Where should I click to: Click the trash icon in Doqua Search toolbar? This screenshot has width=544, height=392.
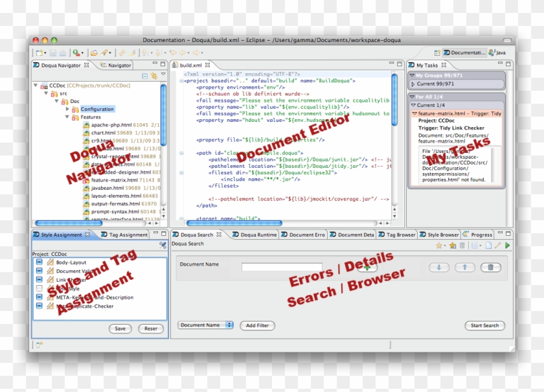462,246
